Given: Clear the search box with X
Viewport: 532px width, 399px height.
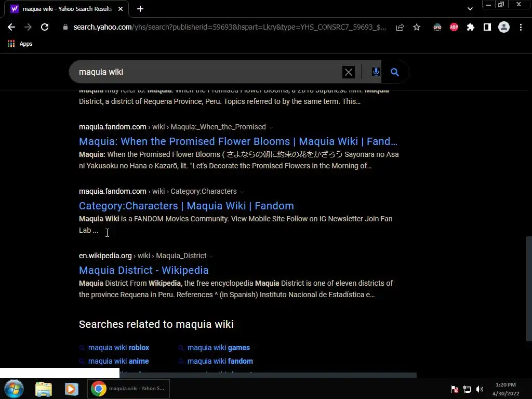Looking at the screenshot, I should [x=349, y=72].
